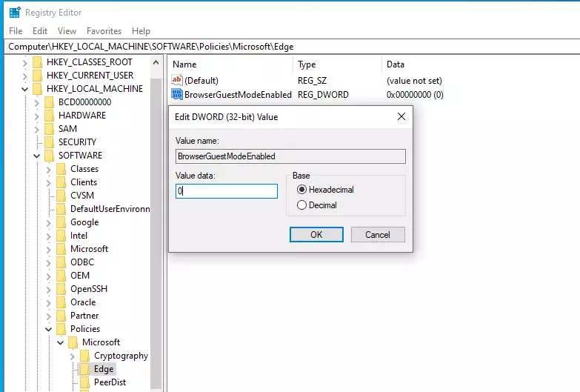Click the (value not set) data cell

tap(414, 81)
